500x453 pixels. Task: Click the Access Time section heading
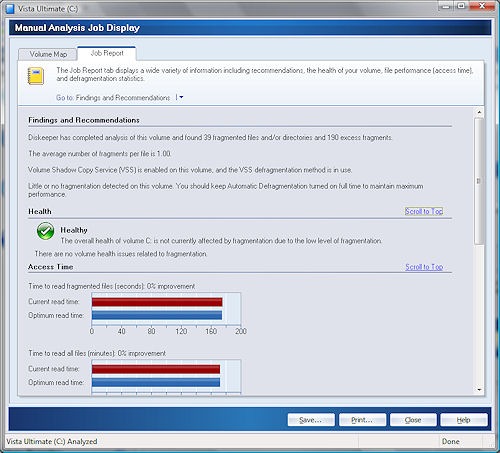pyautogui.click(x=50, y=267)
